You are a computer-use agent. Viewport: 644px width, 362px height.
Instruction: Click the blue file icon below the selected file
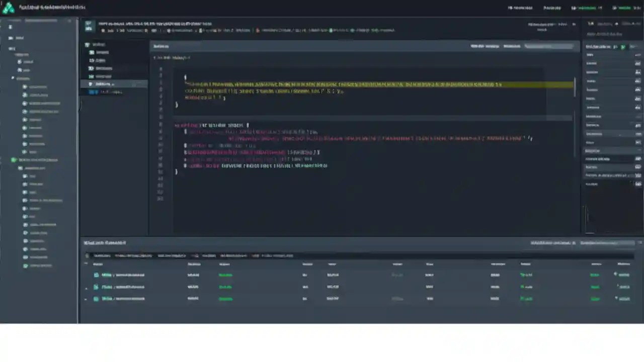94,92
